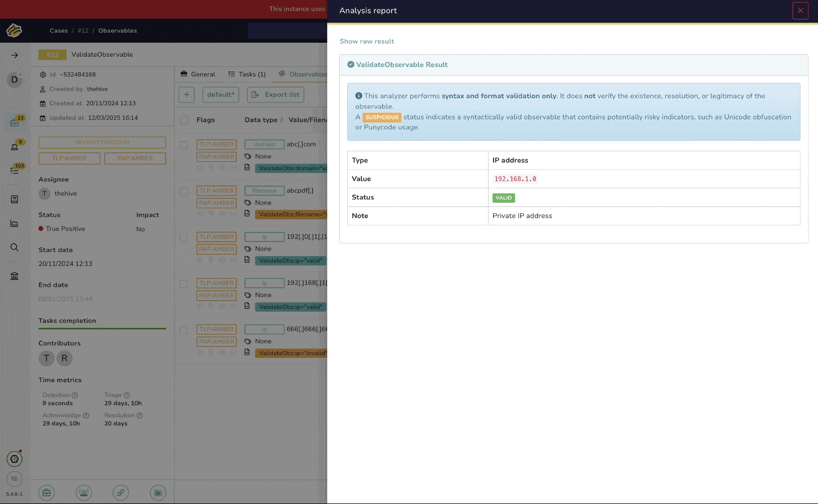Click the Export list button
Screen dimensions: 818x504
point(275,94)
